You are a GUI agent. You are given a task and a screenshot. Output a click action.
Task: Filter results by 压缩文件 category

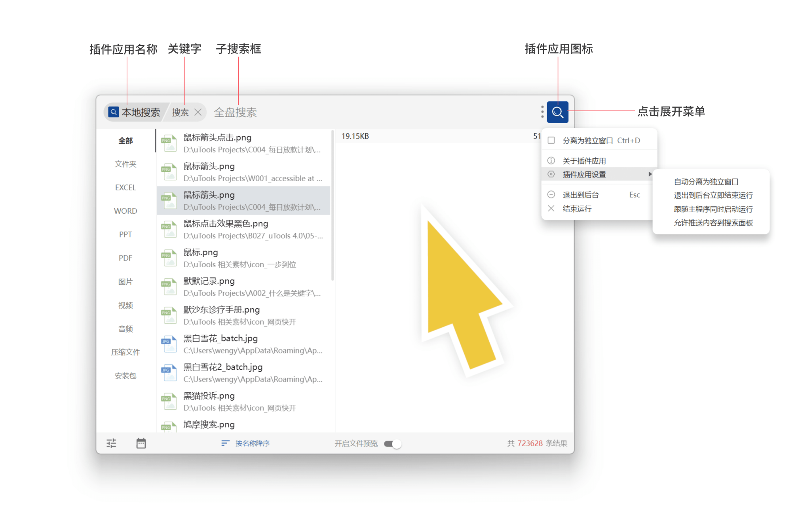(x=125, y=352)
